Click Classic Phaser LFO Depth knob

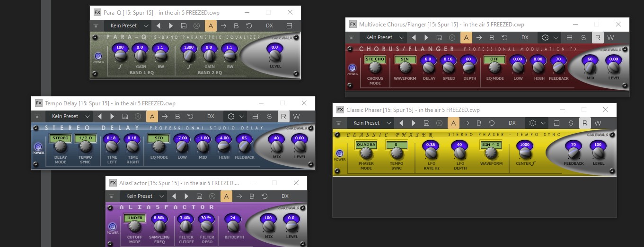pos(459,153)
